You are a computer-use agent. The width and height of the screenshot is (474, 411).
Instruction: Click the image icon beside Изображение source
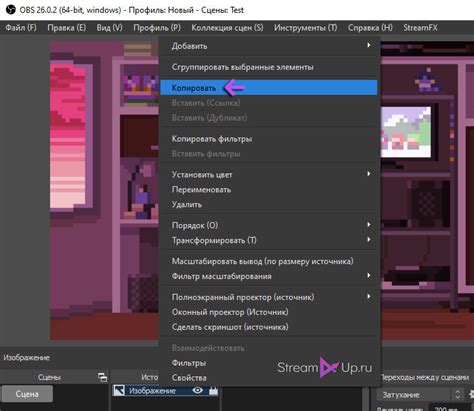[x=119, y=390]
